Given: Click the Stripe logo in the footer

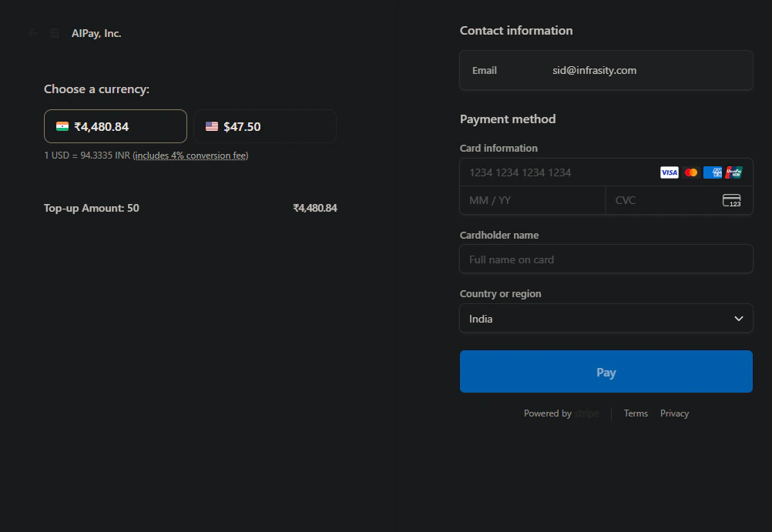Looking at the screenshot, I should click(x=586, y=413).
